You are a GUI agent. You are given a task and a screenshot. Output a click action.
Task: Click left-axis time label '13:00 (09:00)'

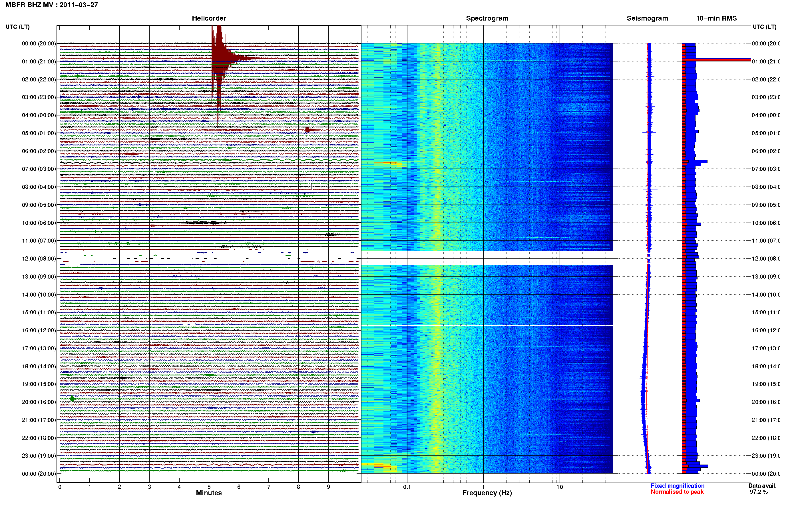39,277
